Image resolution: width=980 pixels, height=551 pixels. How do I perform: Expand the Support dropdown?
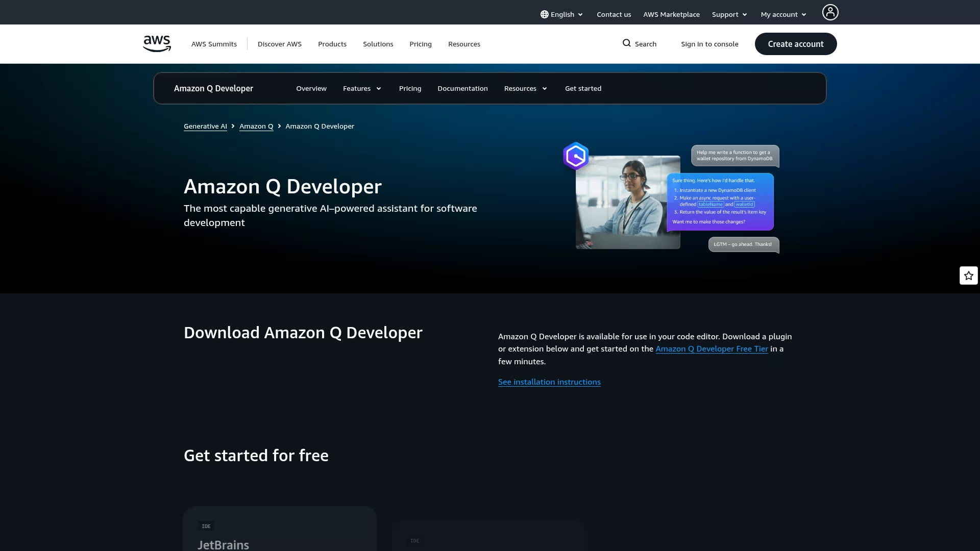coord(729,14)
